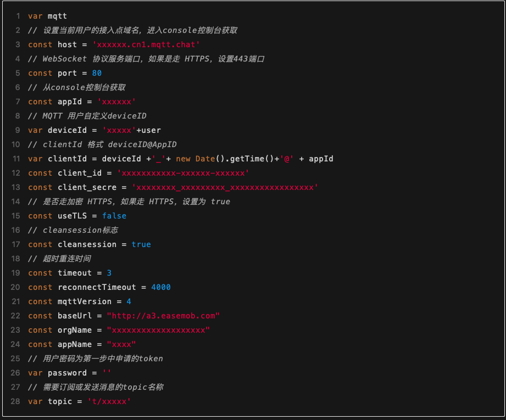
Task: Click the mqttVersion value 4
Action: click(x=129, y=301)
